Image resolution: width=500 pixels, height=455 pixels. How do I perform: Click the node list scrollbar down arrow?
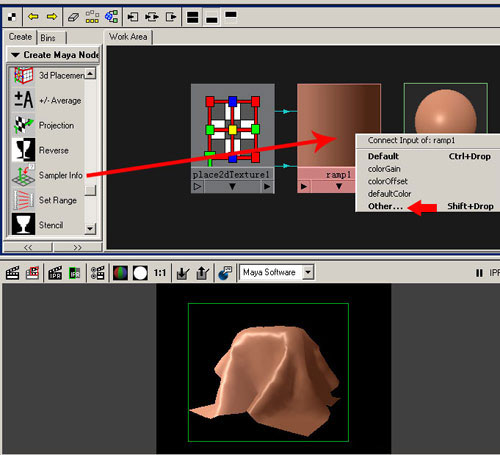pos(90,229)
